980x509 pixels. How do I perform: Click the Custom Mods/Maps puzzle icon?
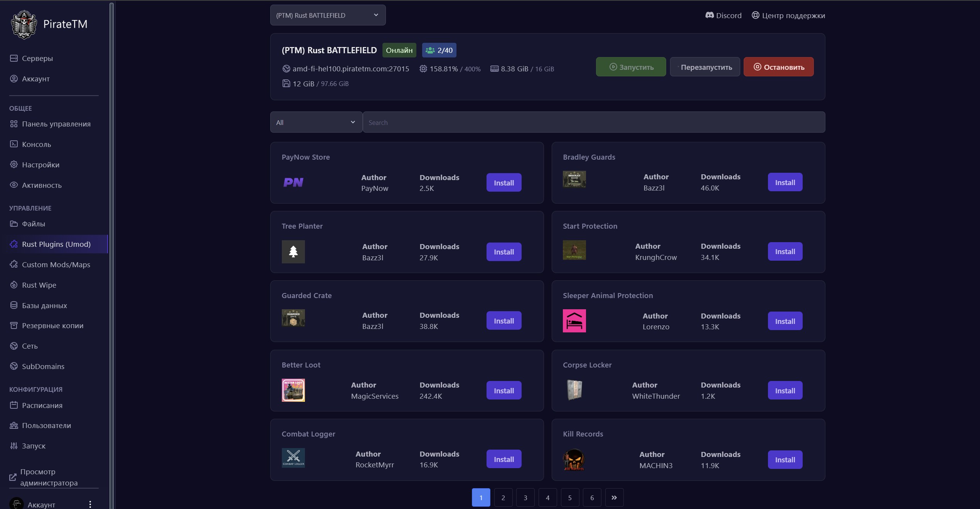tap(14, 265)
